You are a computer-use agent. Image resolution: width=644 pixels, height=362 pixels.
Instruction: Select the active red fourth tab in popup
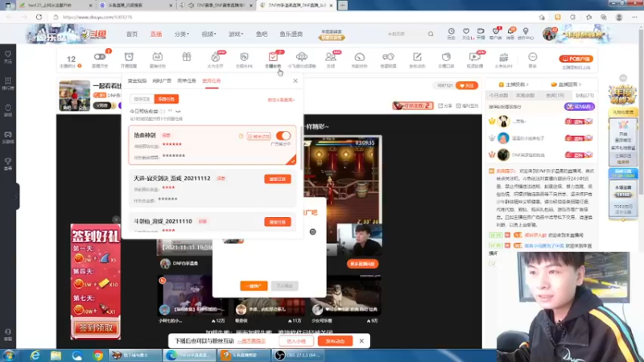click(212, 81)
